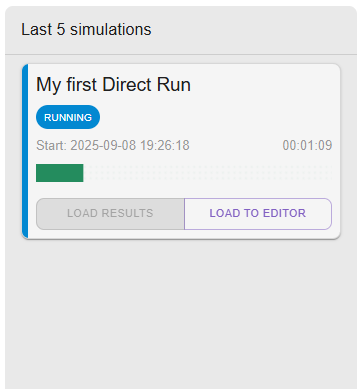Load the running simulation into the editor
The width and height of the screenshot is (362, 389).
point(258,214)
